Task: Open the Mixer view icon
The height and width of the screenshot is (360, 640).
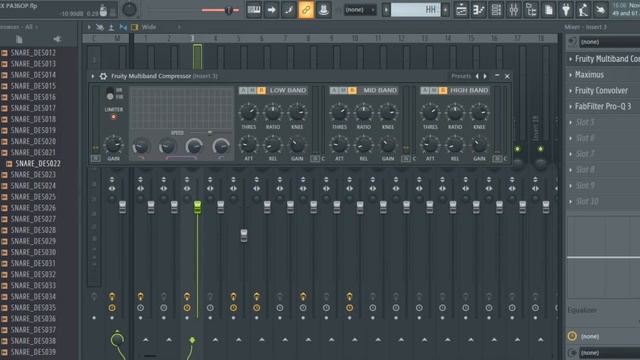Action: point(513,10)
